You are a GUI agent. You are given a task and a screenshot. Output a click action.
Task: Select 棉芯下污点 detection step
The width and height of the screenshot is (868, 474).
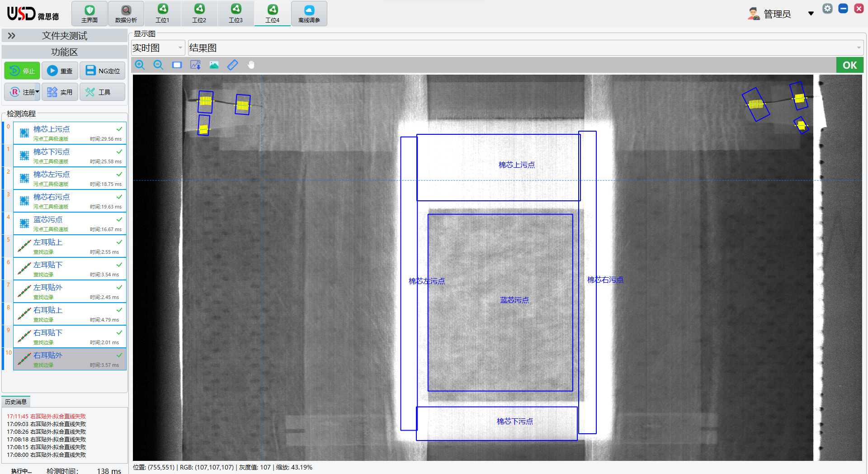pyautogui.click(x=70, y=156)
